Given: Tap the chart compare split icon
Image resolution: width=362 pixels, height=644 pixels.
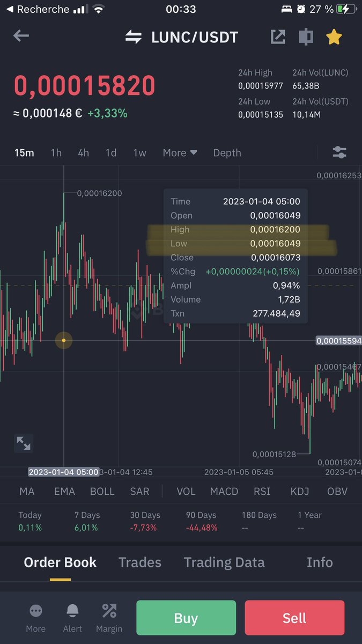Looking at the screenshot, I should 306,36.
